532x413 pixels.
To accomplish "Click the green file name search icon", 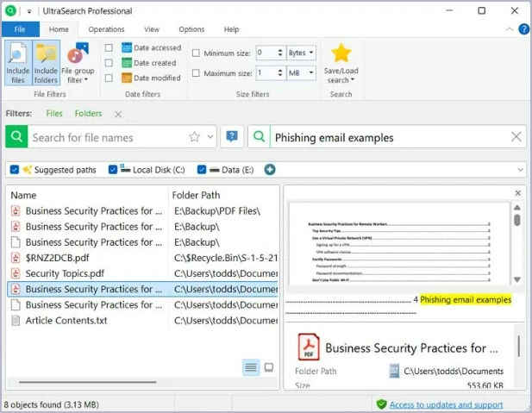I will click(x=16, y=136).
